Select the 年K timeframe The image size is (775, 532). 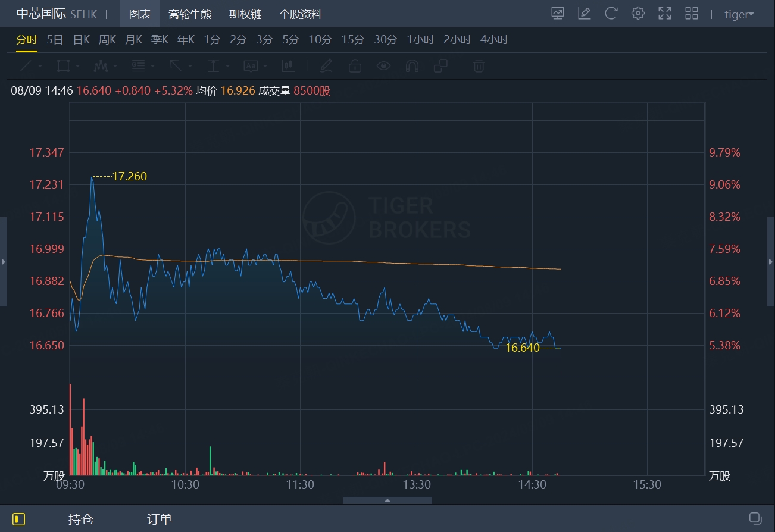pos(186,40)
